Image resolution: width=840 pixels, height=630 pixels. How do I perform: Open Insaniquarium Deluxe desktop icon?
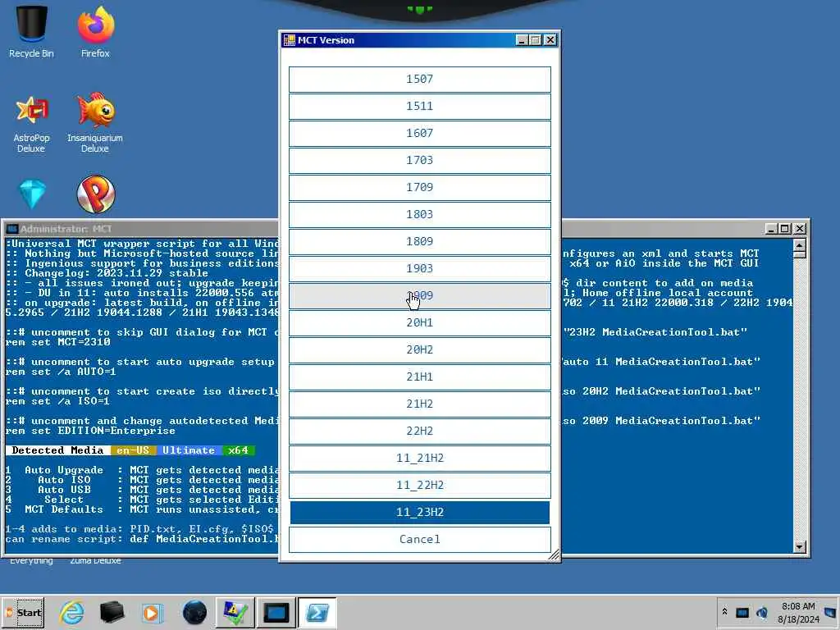tap(95, 125)
